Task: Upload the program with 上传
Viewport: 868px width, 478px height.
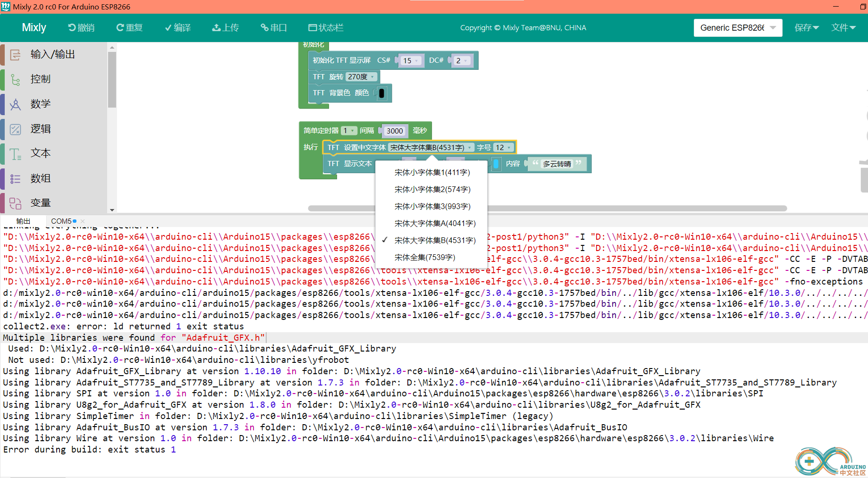Action: [226, 28]
